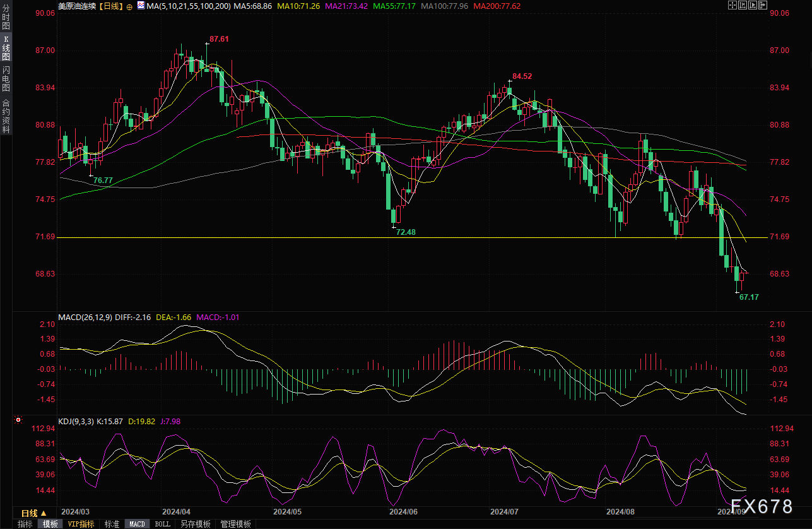Select the 模板 tab at bottom
The image size is (812, 529).
[50, 524]
